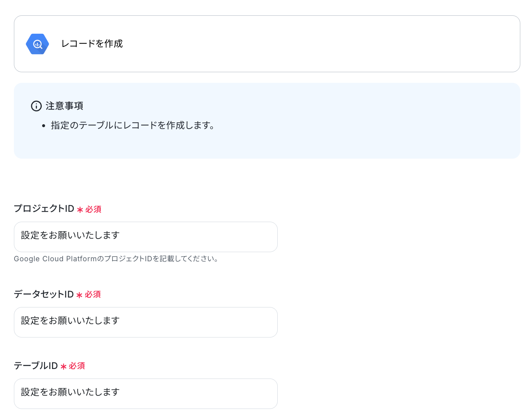Image resolution: width=532 pixels, height=417 pixels.
Task: Click the テーブルID input field
Action: pyautogui.click(x=146, y=394)
